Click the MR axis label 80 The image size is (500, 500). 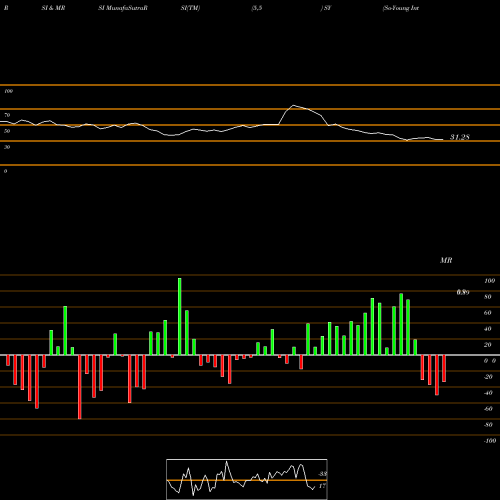[x=488, y=297]
